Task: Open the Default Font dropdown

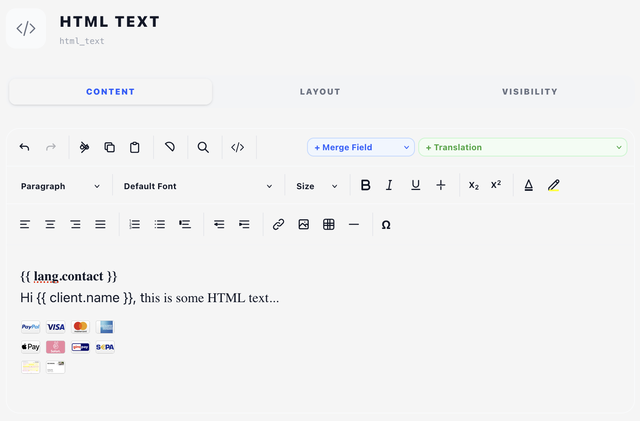Action: click(198, 186)
